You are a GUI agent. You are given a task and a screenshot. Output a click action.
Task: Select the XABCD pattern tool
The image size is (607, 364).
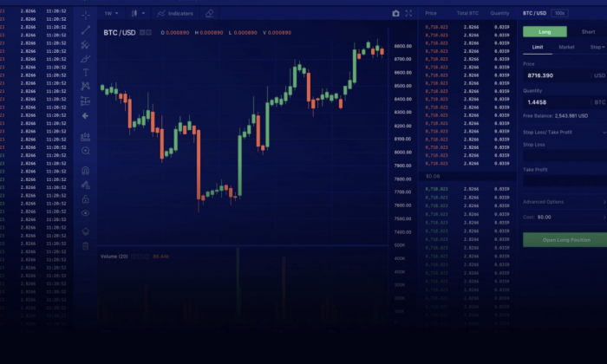(x=86, y=86)
